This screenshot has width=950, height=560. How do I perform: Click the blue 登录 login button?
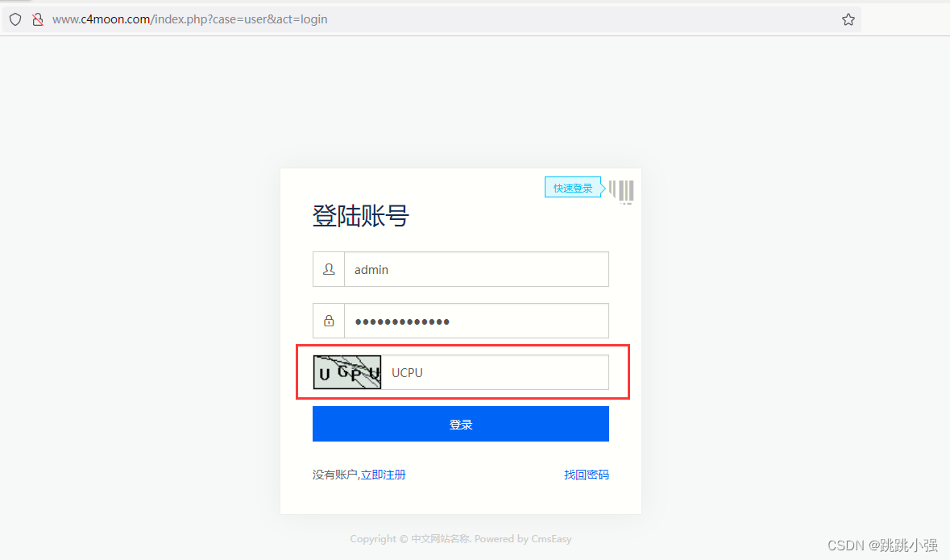click(x=460, y=425)
